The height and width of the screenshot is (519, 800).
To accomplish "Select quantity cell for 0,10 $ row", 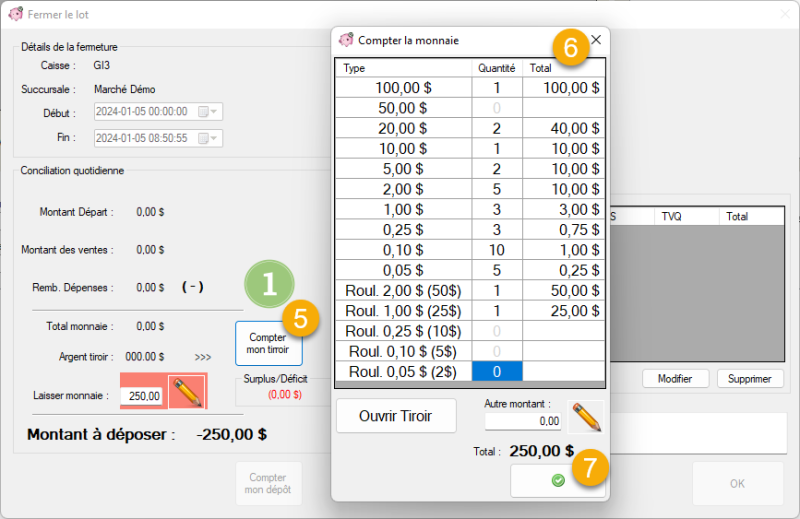I will coord(497,250).
